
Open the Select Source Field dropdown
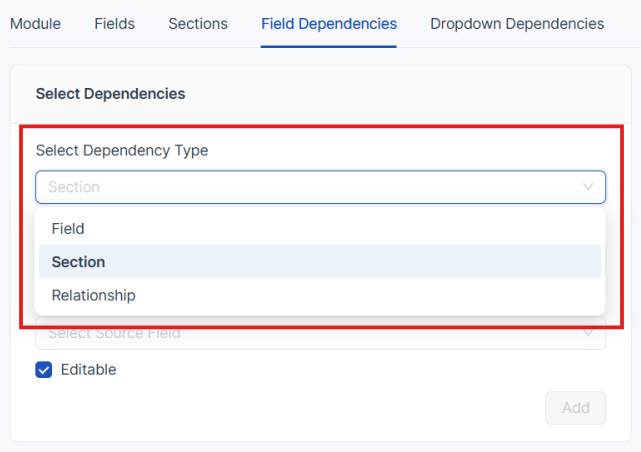[300, 334]
